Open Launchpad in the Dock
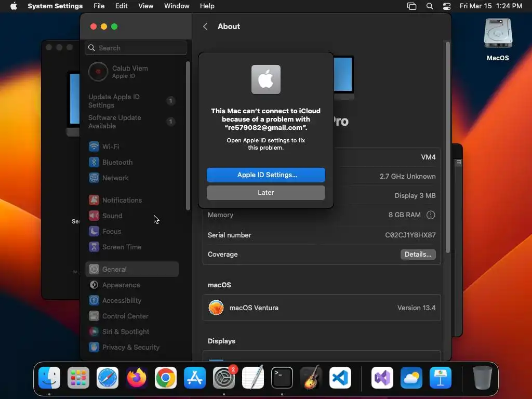 click(78, 378)
